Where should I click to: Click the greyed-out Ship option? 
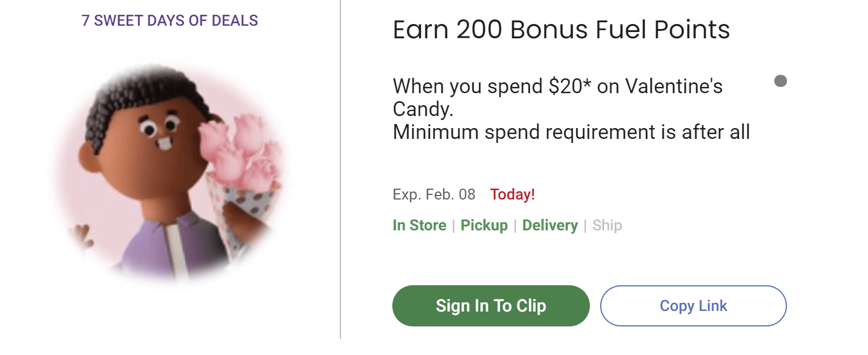tap(606, 225)
